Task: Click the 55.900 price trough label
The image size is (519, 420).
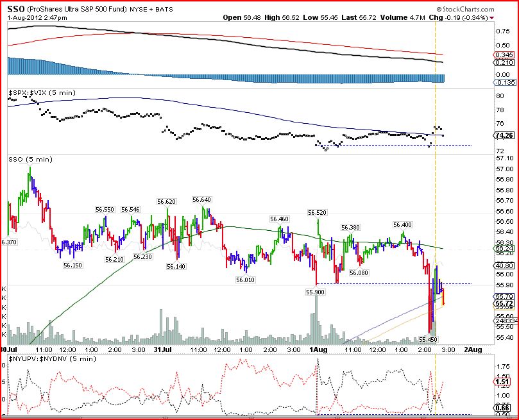Action: [315, 292]
